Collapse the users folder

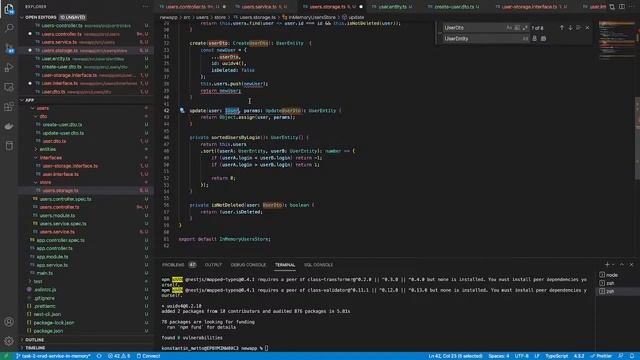click(x=33, y=108)
